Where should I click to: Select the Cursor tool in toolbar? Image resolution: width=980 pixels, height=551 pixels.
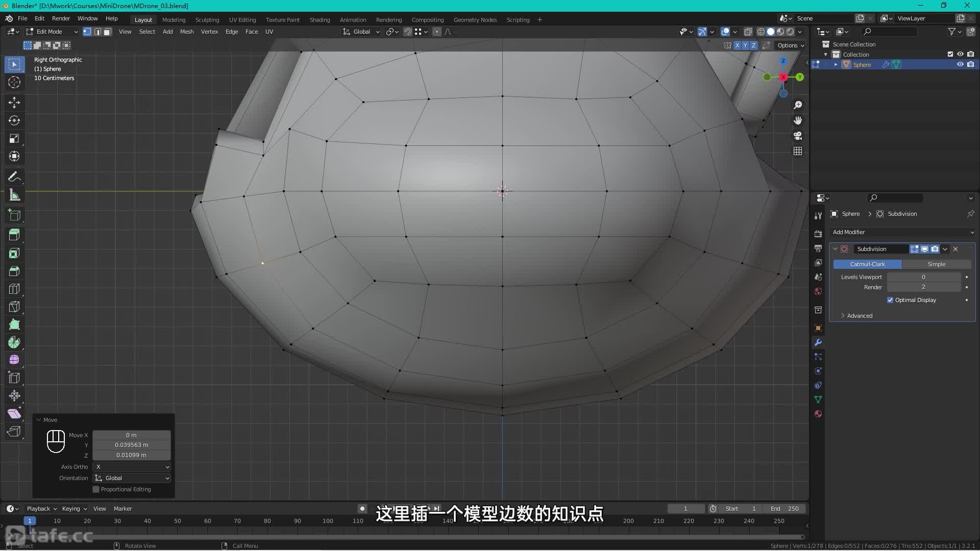(14, 82)
